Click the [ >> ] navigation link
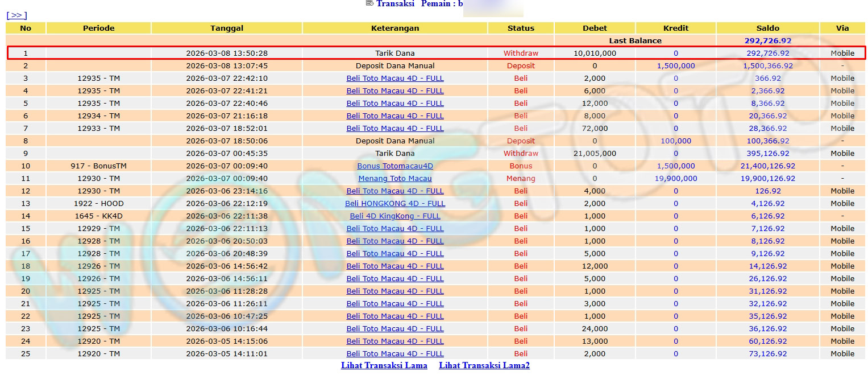Image resolution: width=868 pixels, height=383 pixels. click(x=16, y=15)
